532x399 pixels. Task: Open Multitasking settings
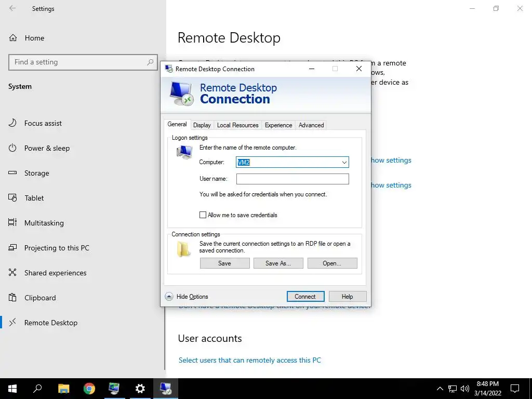tap(44, 223)
